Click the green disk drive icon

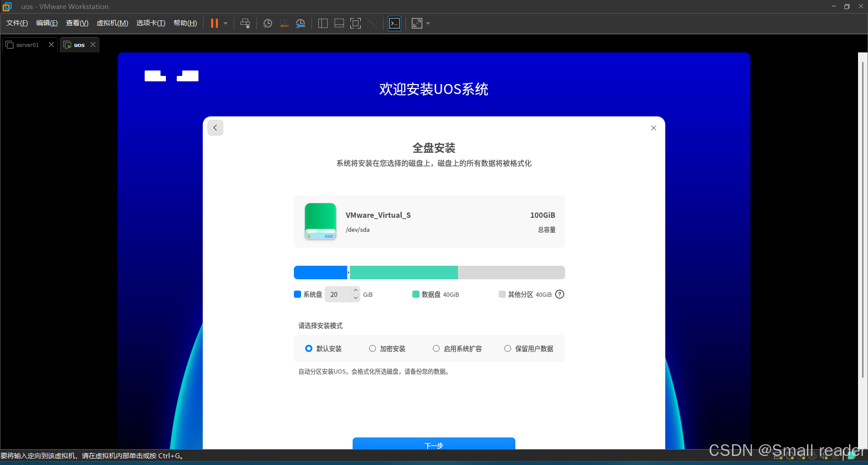click(x=321, y=221)
